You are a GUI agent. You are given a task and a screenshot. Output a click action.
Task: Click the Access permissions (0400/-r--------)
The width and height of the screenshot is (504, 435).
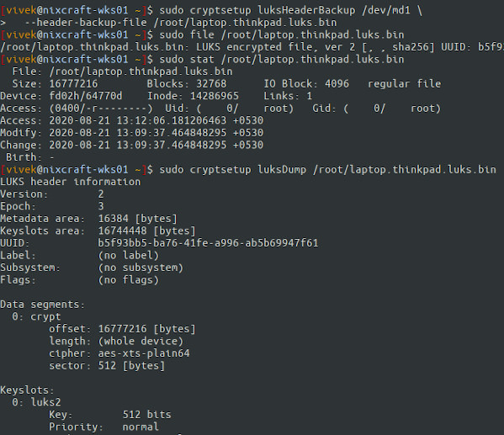point(101,109)
